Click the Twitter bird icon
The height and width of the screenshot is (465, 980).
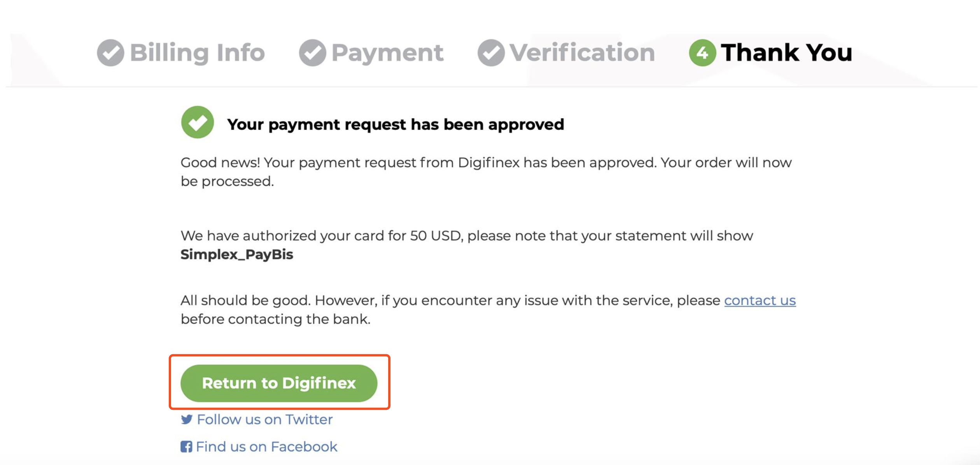187,419
